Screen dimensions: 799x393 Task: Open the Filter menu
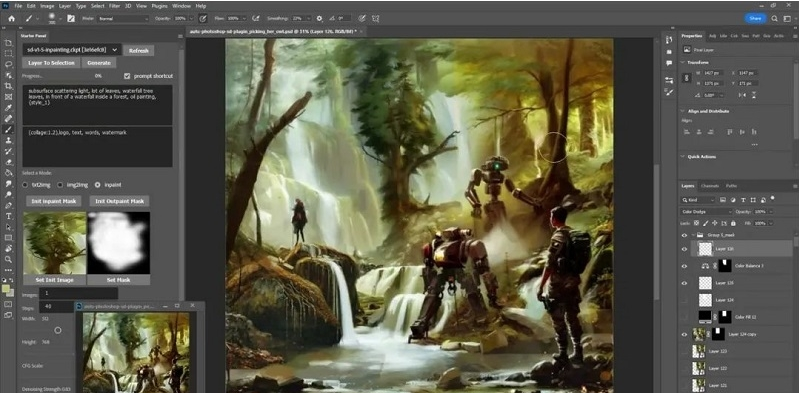(x=114, y=6)
